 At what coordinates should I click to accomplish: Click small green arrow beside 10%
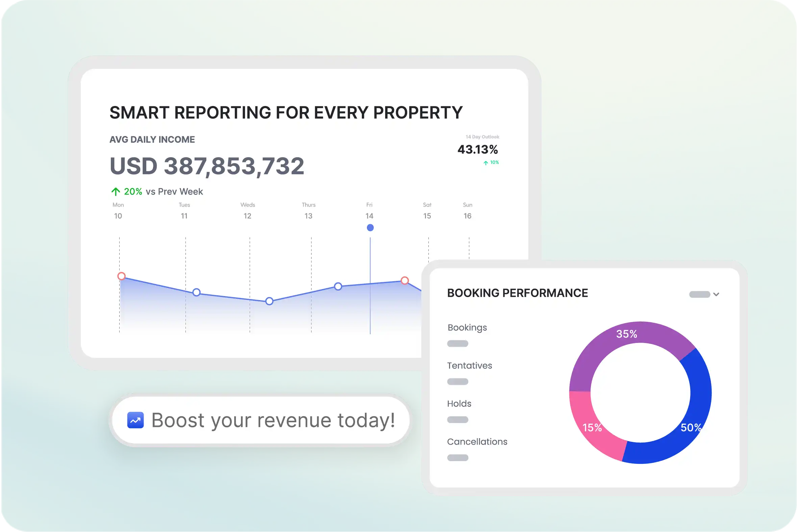(x=485, y=163)
